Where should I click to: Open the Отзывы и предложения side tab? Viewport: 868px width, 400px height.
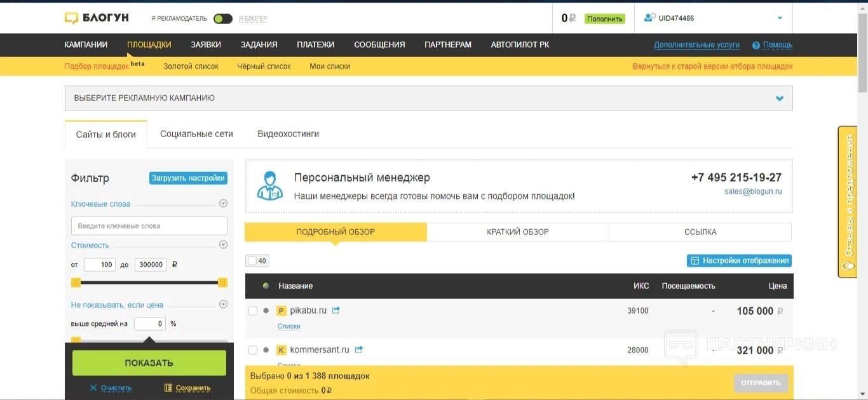tap(848, 202)
